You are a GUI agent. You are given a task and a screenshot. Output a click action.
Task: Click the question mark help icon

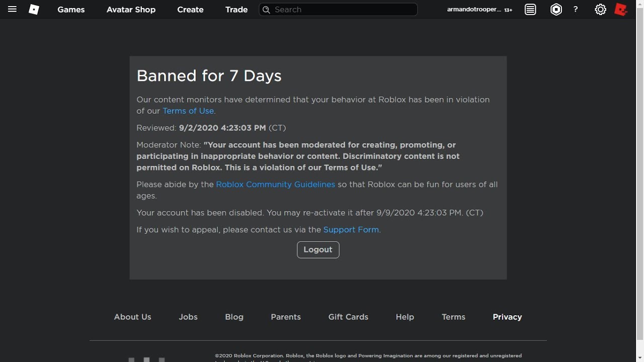[576, 10]
